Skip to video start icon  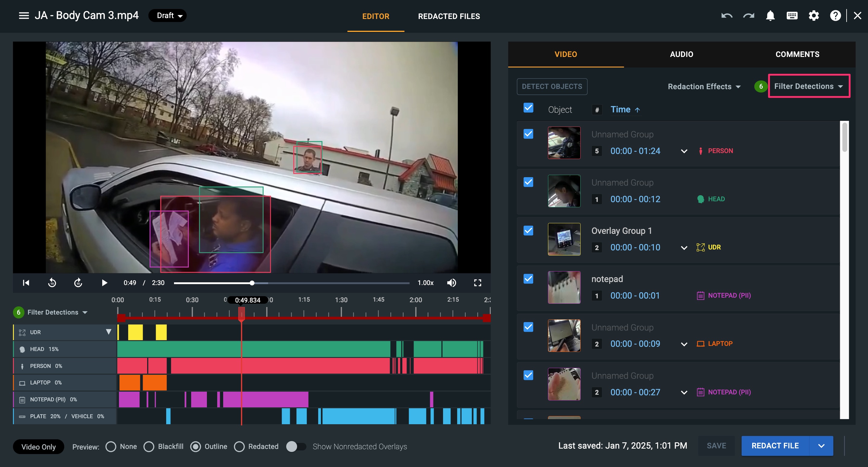click(26, 283)
